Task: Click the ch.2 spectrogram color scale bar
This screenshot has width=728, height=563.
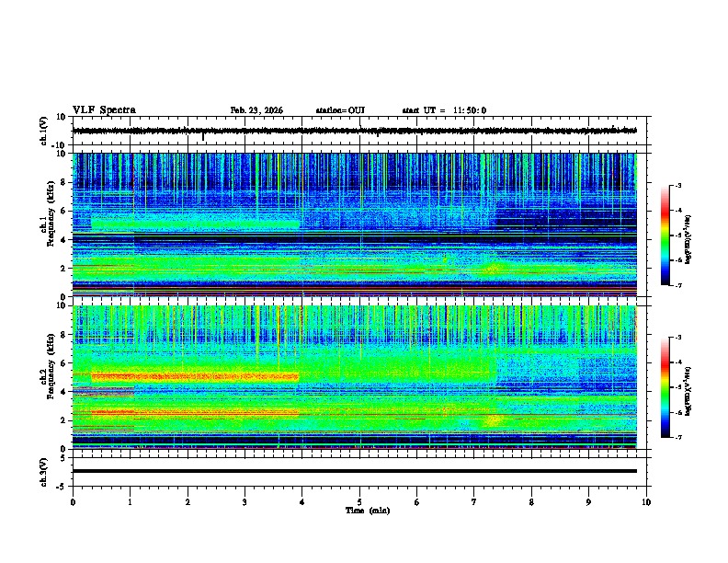Action: tap(665, 387)
